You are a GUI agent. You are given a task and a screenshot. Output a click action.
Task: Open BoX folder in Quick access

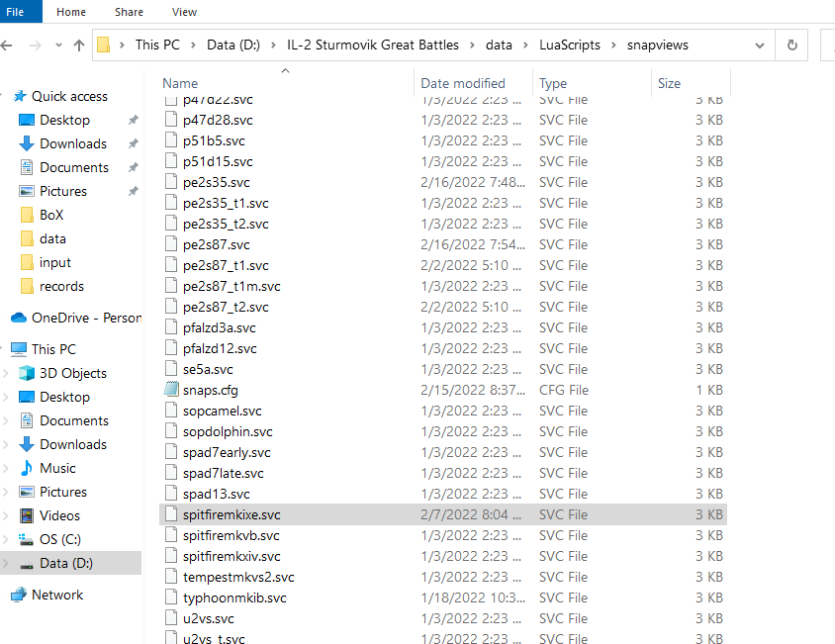(x=51, y=216)
